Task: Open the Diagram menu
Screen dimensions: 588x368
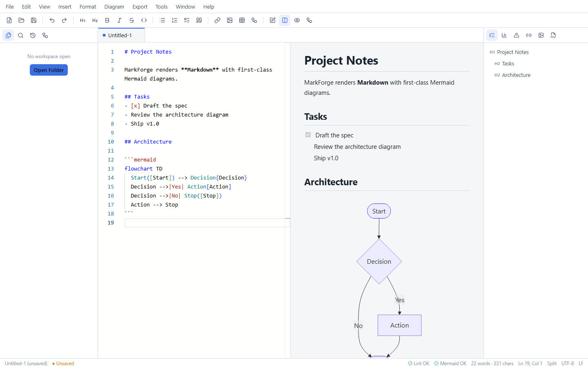Action: coord(114,7)
